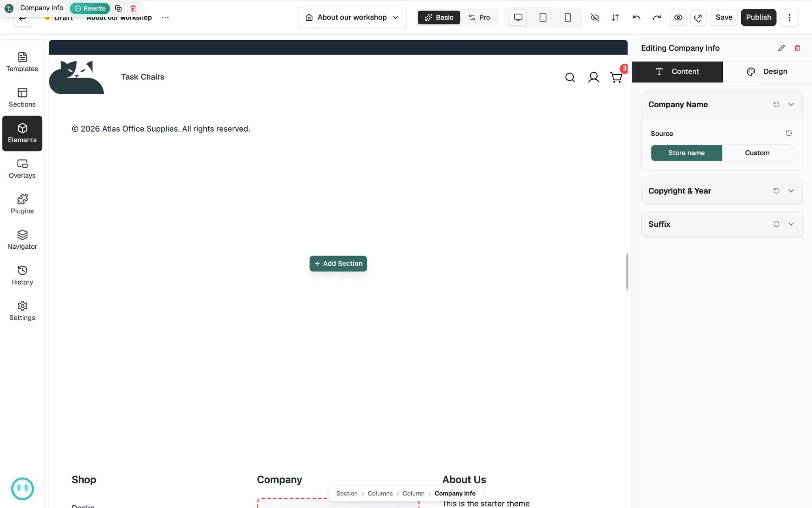Image resolution: width=812 pixels, height=508 pixels.
Task: Undo the last change
Action: (636, 17)
